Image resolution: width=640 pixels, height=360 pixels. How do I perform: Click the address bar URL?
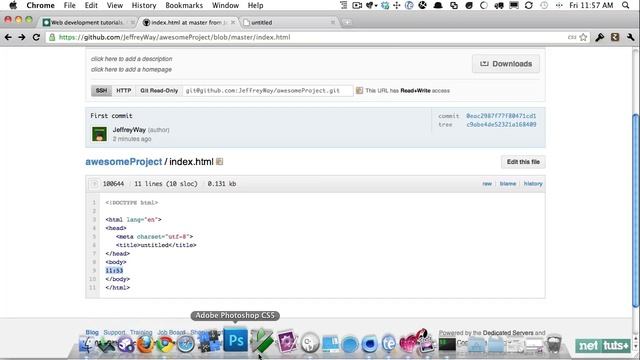tap(175, 37)
